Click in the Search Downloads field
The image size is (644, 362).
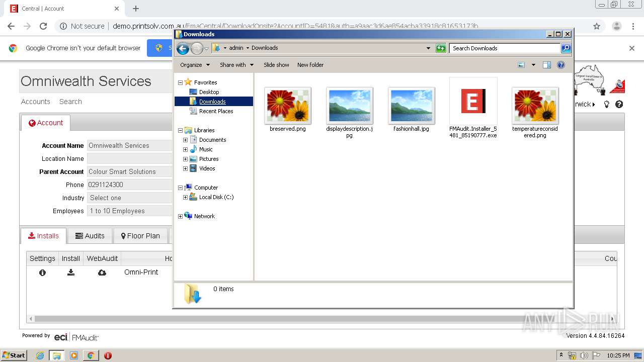point(505,48)
